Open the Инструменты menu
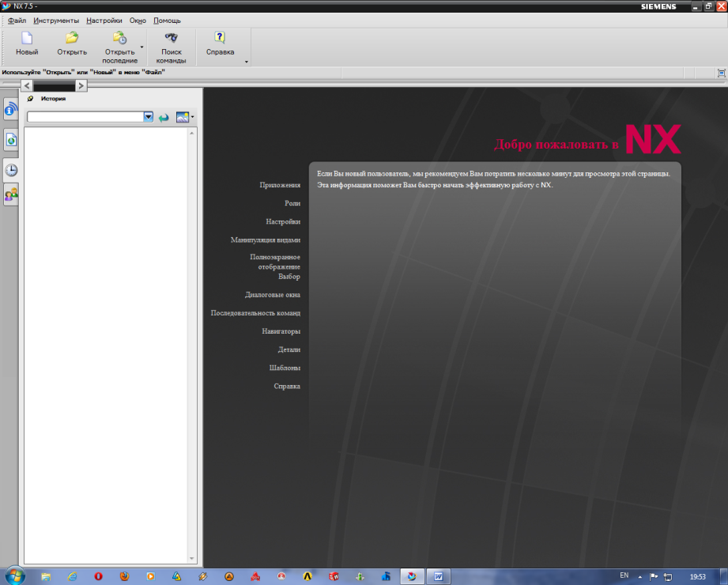Viewport: 728px width, 585px height. point(56,21)
